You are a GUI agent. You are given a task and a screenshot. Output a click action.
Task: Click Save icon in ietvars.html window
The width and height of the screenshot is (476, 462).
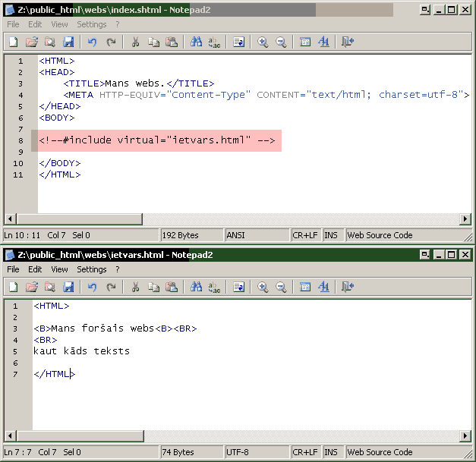pos(68,287)
